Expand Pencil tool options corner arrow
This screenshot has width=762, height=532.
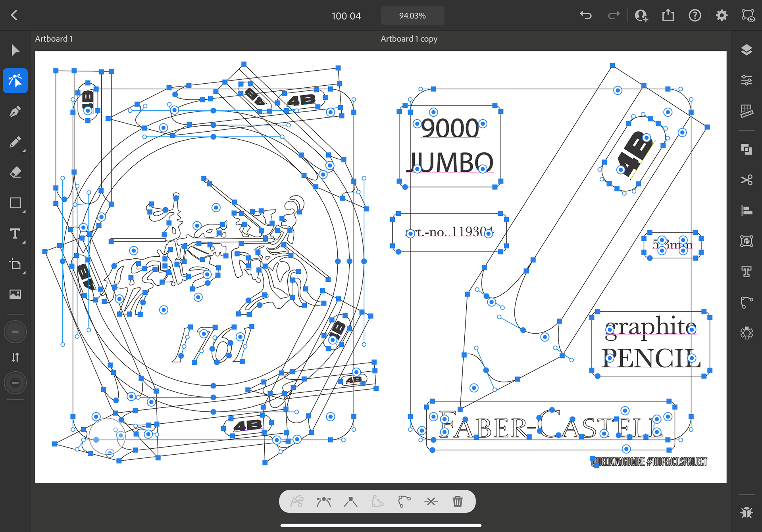(24, 151)
